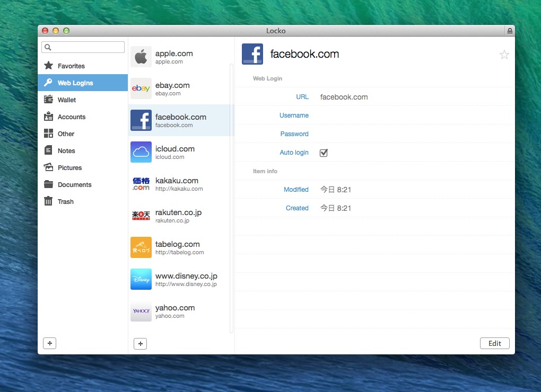Click the Apple logo thumbnail
Image resolution: width=541 pixels, height=392 pixels.
click(141, 57)
